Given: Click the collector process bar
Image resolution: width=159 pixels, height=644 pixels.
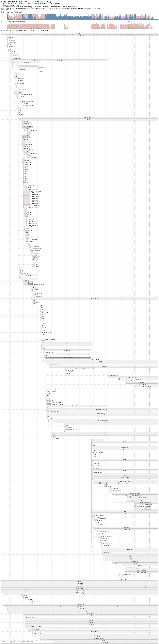Looking at the screenshot, I should click(x=82, y=35).
